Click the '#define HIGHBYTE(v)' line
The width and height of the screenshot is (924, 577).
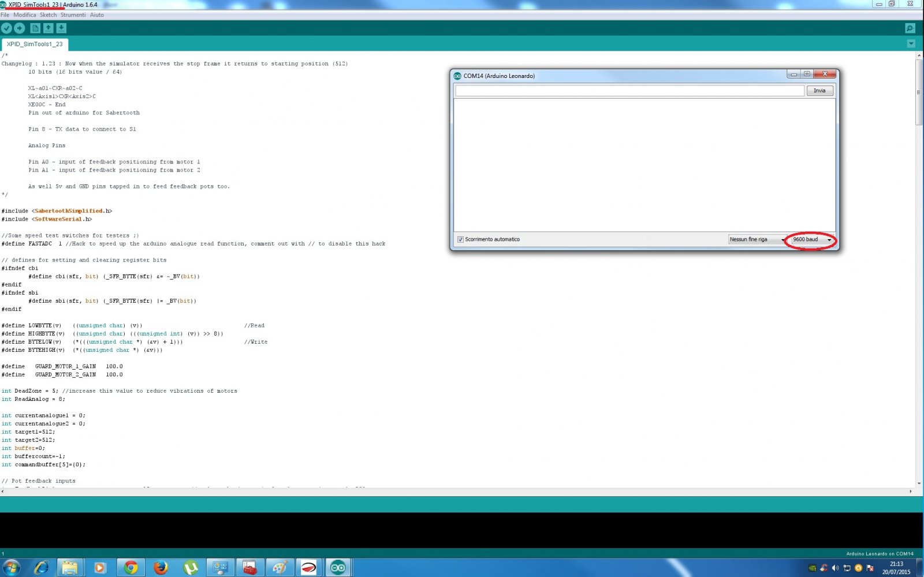(x=112, y=334)
